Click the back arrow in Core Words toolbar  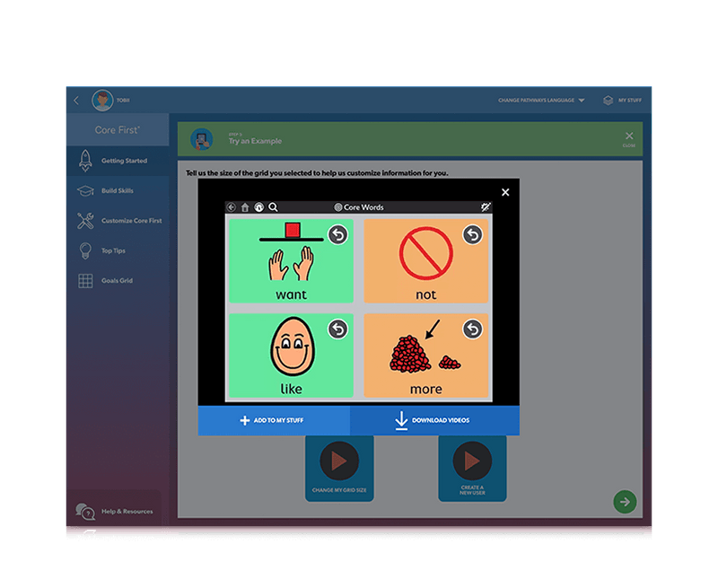point(232,207)
